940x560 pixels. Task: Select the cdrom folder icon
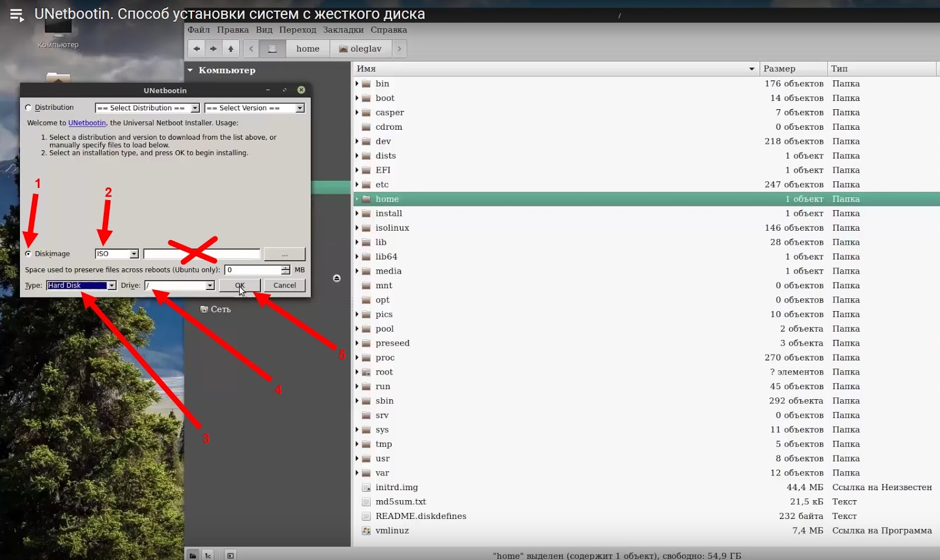pos(366,127)
